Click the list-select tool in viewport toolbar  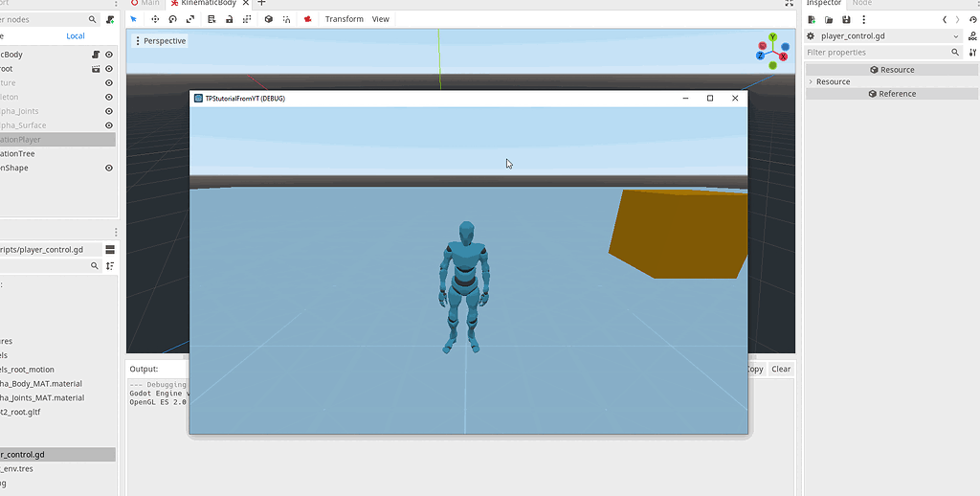[x=212, y=19]
